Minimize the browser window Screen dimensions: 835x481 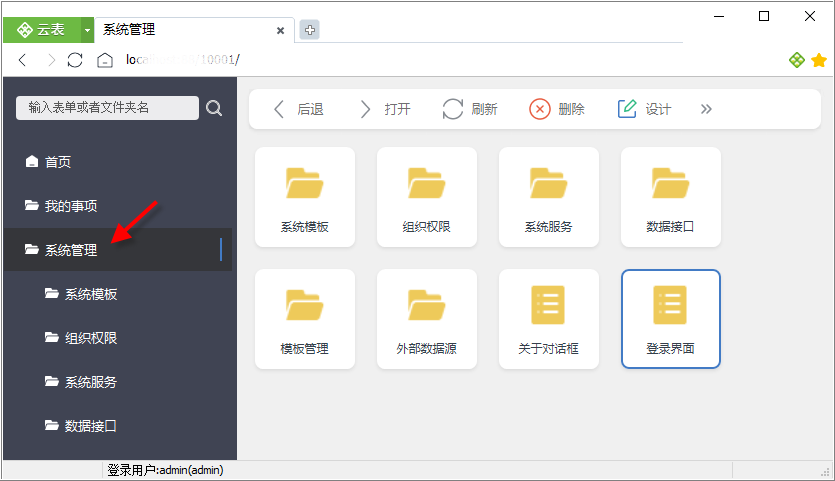[x=719, y=17]
